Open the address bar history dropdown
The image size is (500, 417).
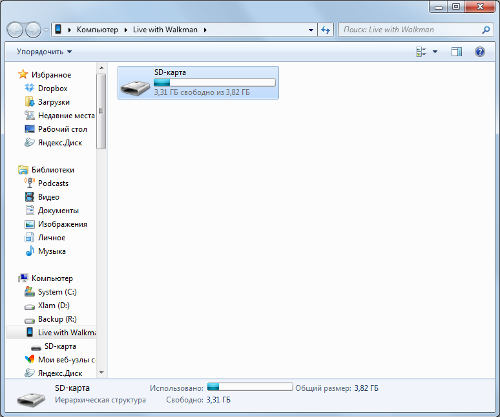pos(311,30)
